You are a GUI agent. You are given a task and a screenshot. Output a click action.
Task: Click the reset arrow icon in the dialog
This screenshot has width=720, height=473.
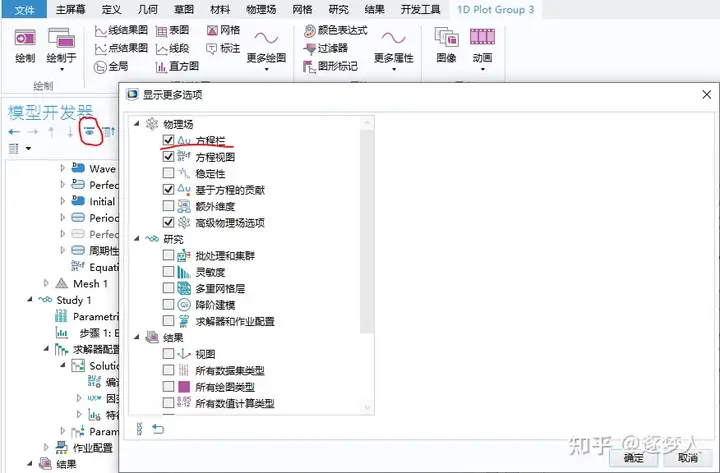coord(158,429)
